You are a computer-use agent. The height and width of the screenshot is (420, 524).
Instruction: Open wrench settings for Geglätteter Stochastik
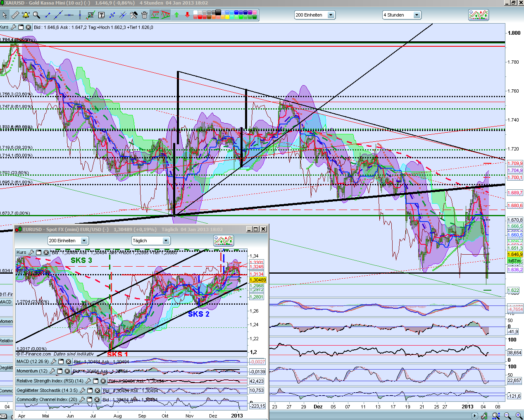[x=82, y=390]
